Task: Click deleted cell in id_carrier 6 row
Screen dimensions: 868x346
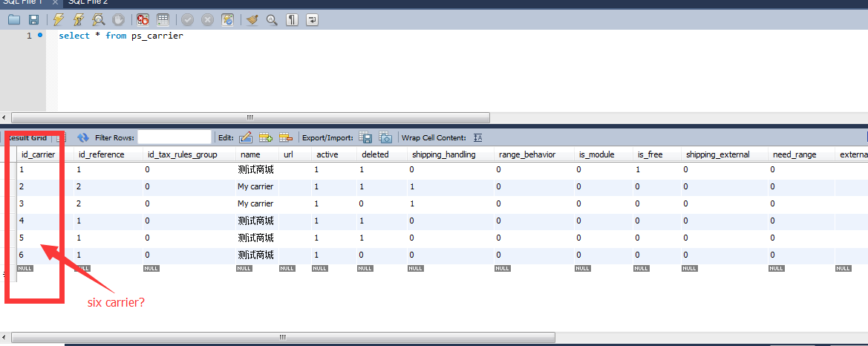Action: coord(382,255)
